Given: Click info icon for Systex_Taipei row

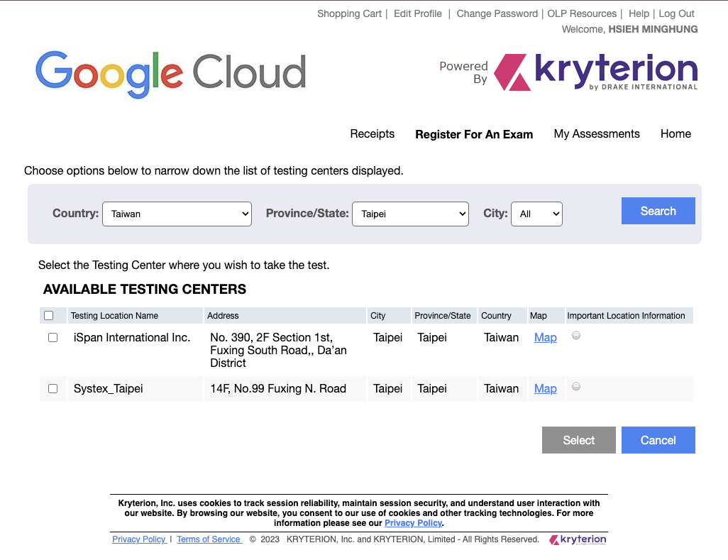Looking at the screenshot, I should click(575, 386).
